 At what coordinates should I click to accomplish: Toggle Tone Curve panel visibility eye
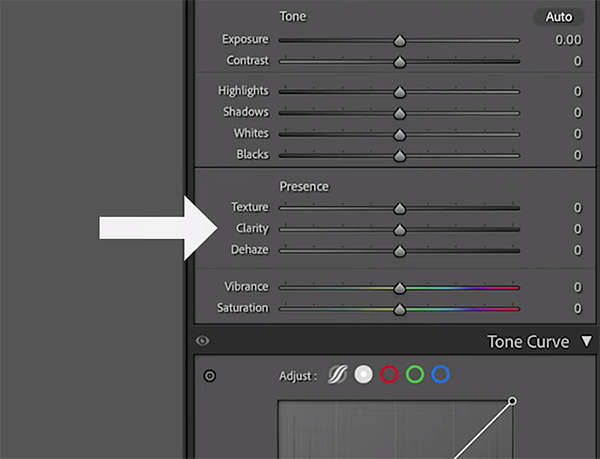[x=203, y=341]
